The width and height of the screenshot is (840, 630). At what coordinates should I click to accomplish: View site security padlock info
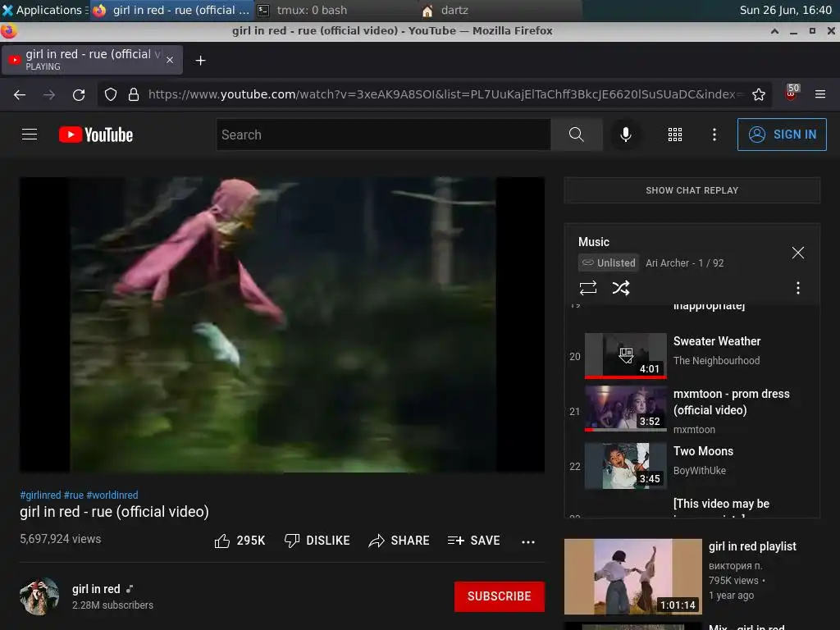(134, 95)
